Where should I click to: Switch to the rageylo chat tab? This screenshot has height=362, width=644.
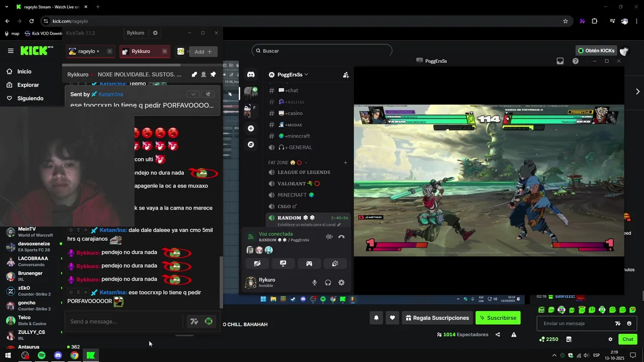point(91,51)
